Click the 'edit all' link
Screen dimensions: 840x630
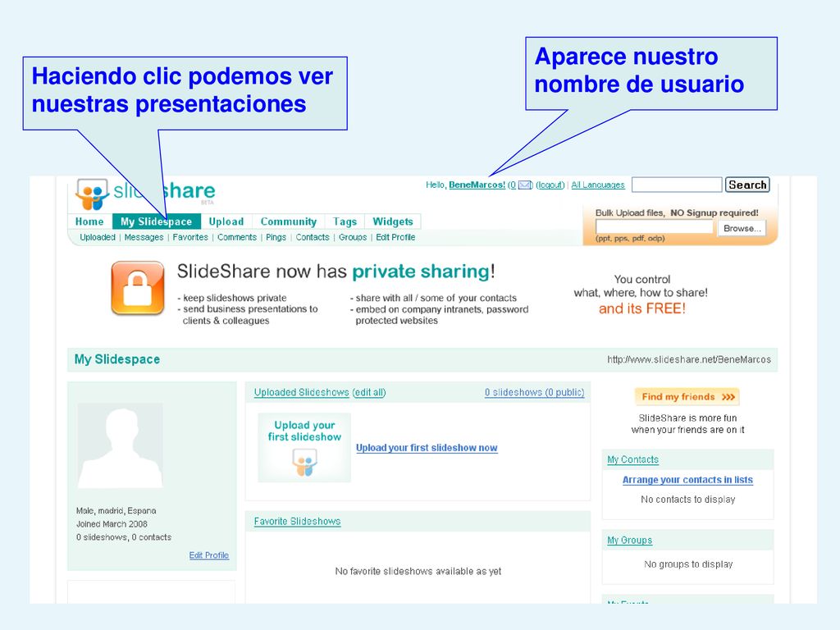point(369,392)
